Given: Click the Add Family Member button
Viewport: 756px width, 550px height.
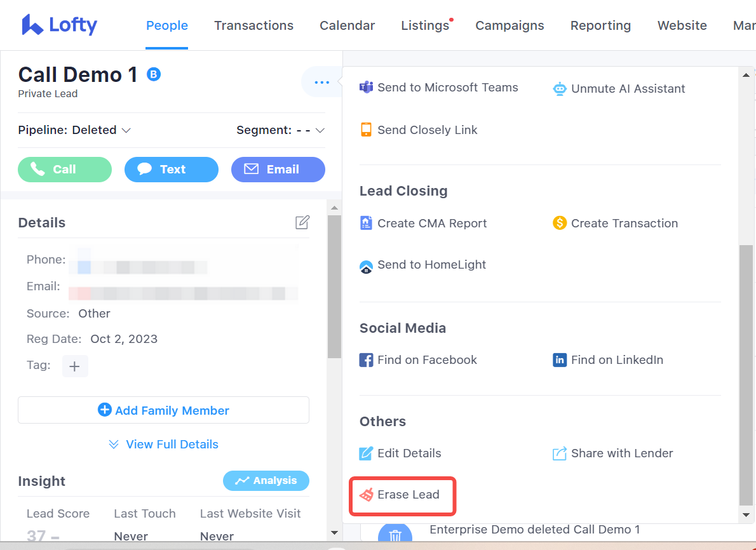Looking at the screenshot, I should (163, 410).
